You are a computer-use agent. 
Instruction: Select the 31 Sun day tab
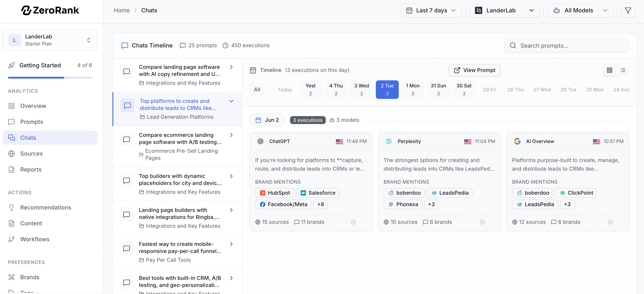[x=438, y=90]
